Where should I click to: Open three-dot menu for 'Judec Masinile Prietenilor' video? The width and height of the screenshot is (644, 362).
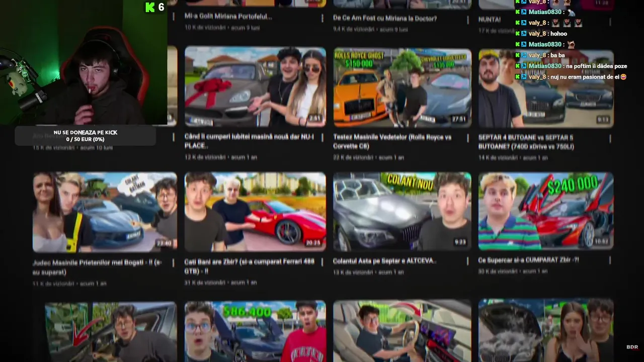(x=174, y=263)
